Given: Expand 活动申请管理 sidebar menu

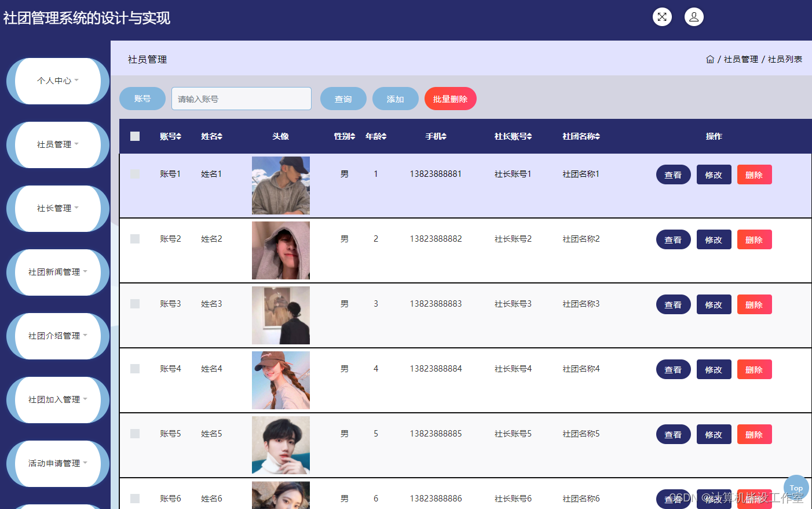Looking at the screenshot, I should [x=58, y=463].
